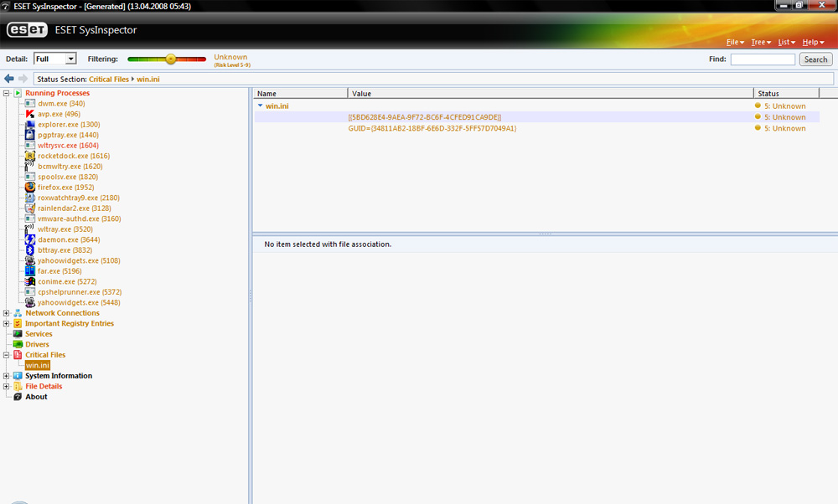Click the Running Processes play icon

[x=18, y=93]
